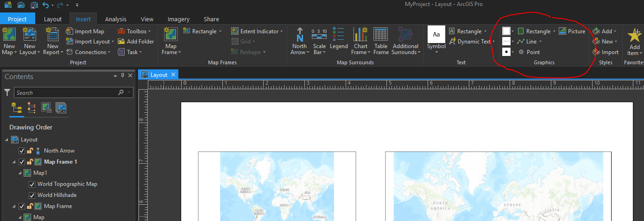Click Import in the Styles group
The image size is (644, 221).
(606, 52)
